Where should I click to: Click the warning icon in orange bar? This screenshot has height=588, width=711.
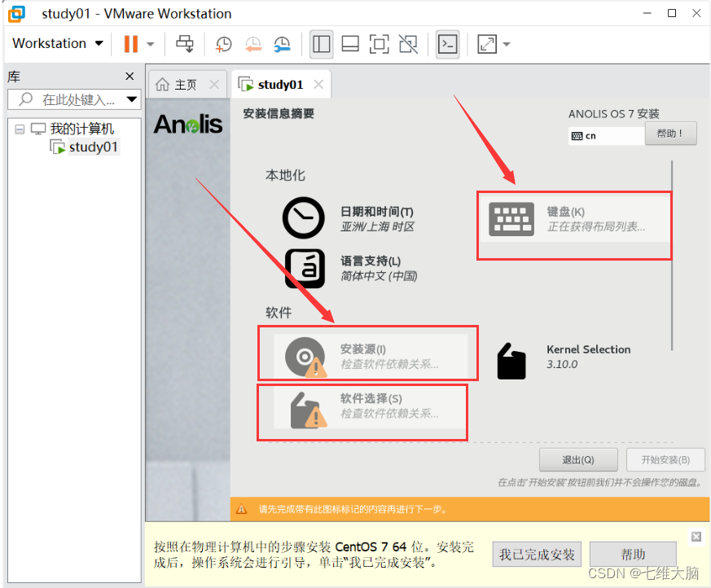pos(242,509)
